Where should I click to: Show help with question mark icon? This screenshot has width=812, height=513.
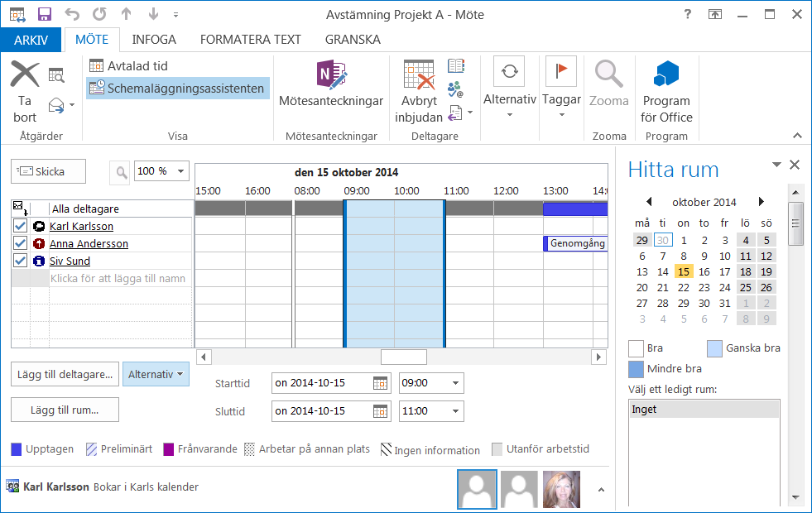[688, 15]
